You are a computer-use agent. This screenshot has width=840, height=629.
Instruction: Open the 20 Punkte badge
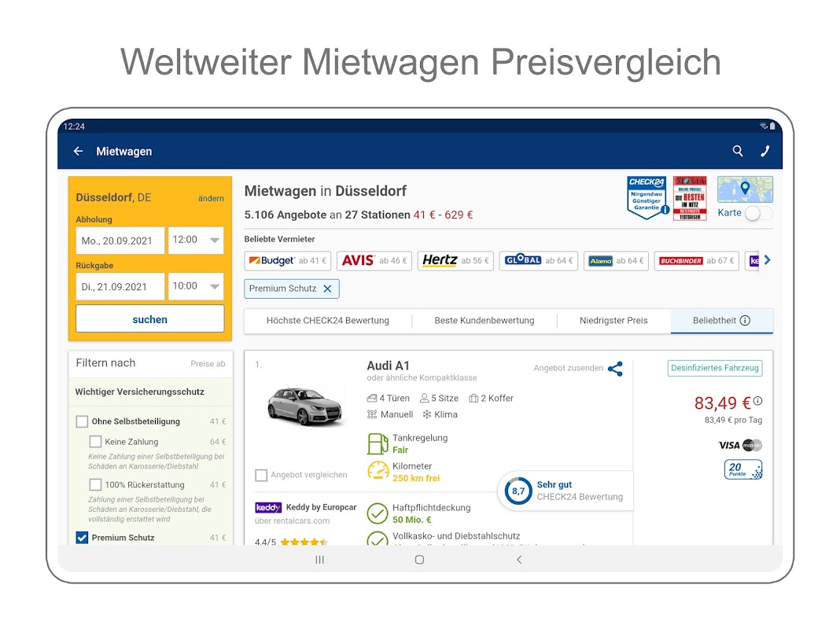(743, 469)
